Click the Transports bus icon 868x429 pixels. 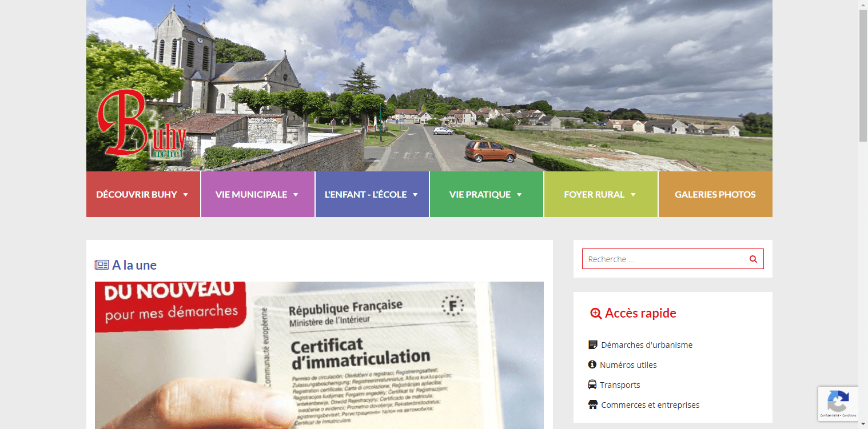[592, 384]
